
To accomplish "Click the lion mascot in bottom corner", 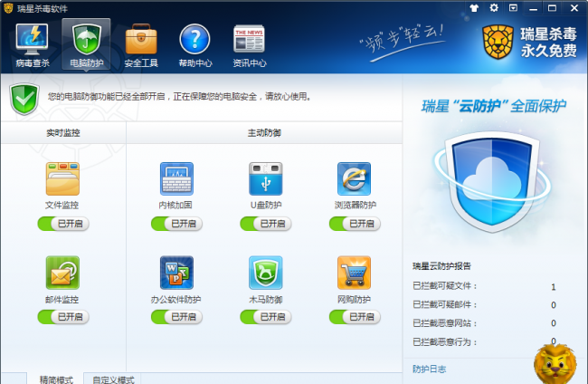I will [x=555, y=363].
